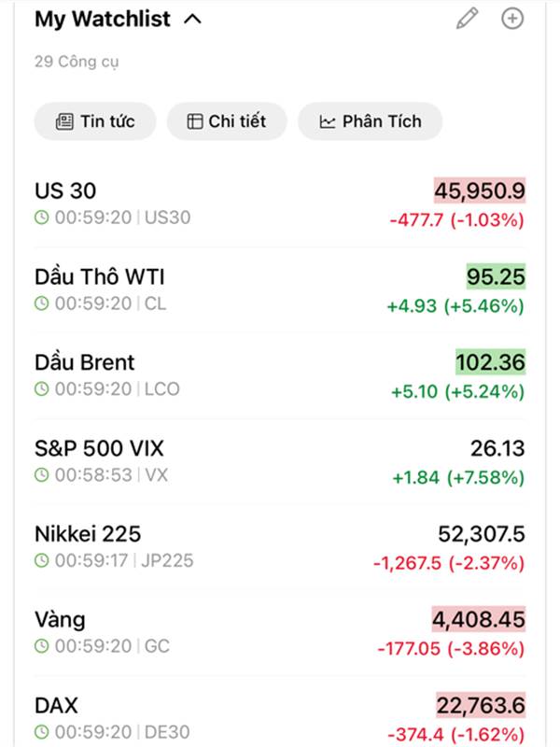The image size is (560, 747).
Task: Click the clock icon under Nikkei 225
Action: (41, 561)
